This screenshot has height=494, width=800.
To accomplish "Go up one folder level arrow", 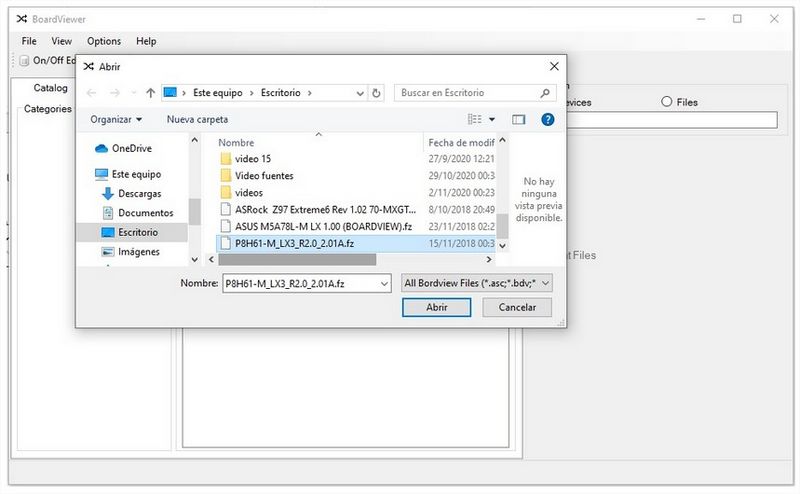I will [x=150, y=93].
